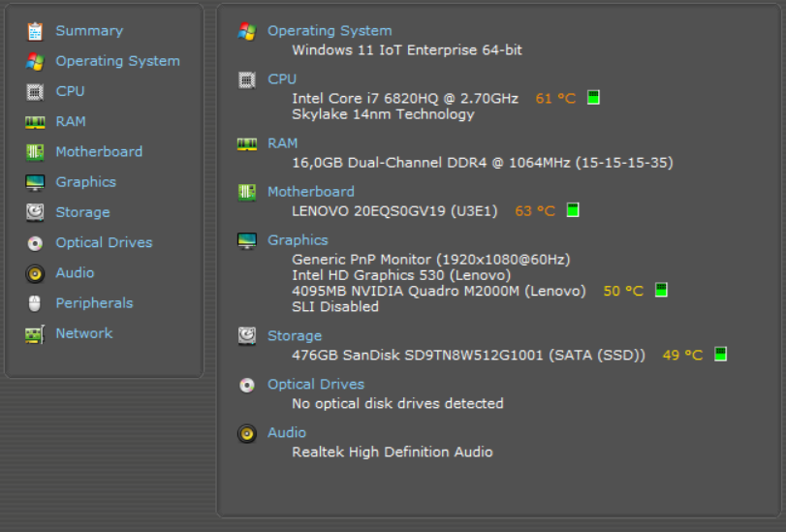Select Audio in the sidebar list

(x=75, y=272)
